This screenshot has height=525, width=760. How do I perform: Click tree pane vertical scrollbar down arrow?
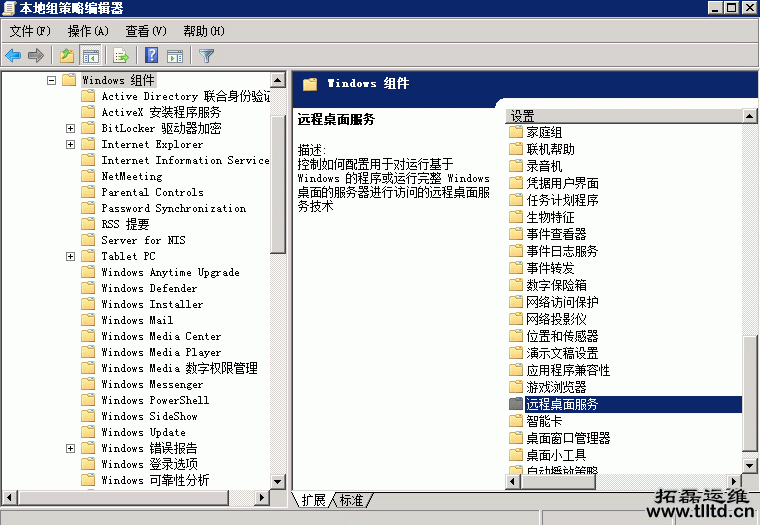278,481
